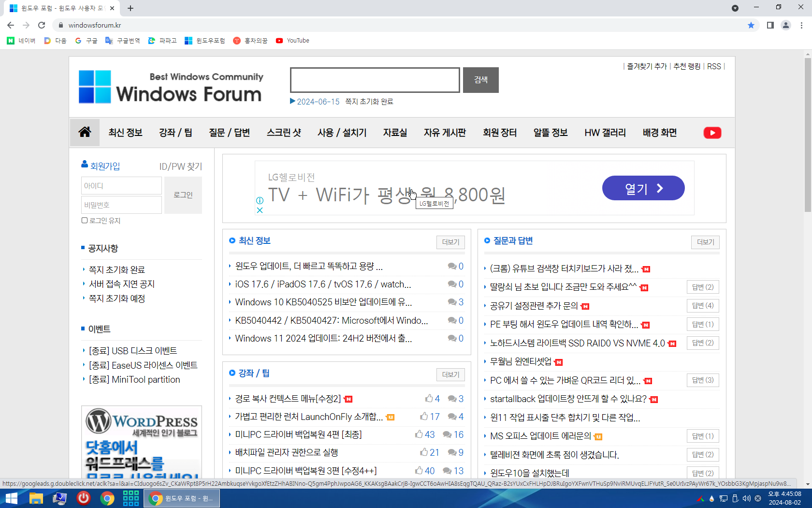Open the YouTube channel icon in nav bar
Screen dimensions: 812x508
click(712, 133)
